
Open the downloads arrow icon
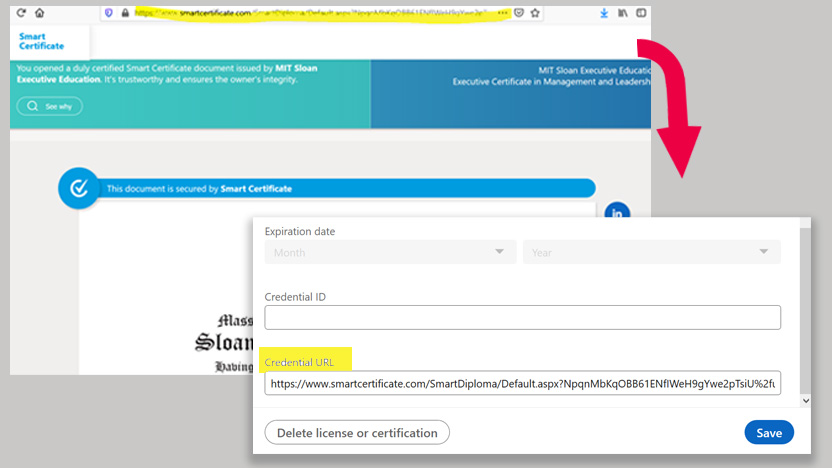click(604, 13)
